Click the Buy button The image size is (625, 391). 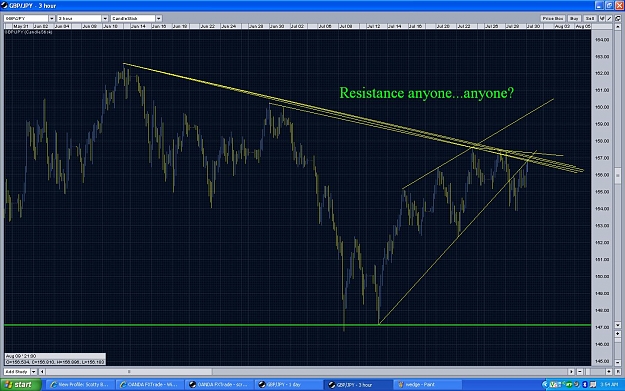[x=574, y=18]
